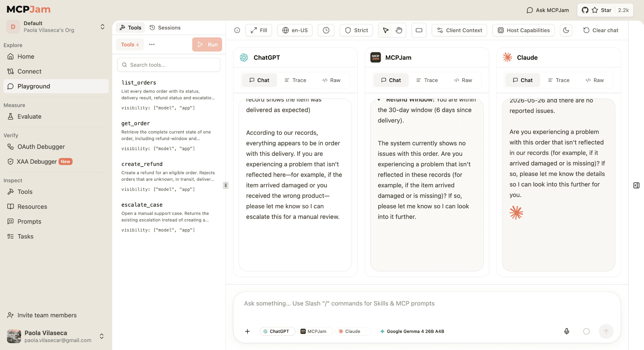The image size is (644, 350).
Task: Click the circular status indicator in composer
Action: [586, 331]
